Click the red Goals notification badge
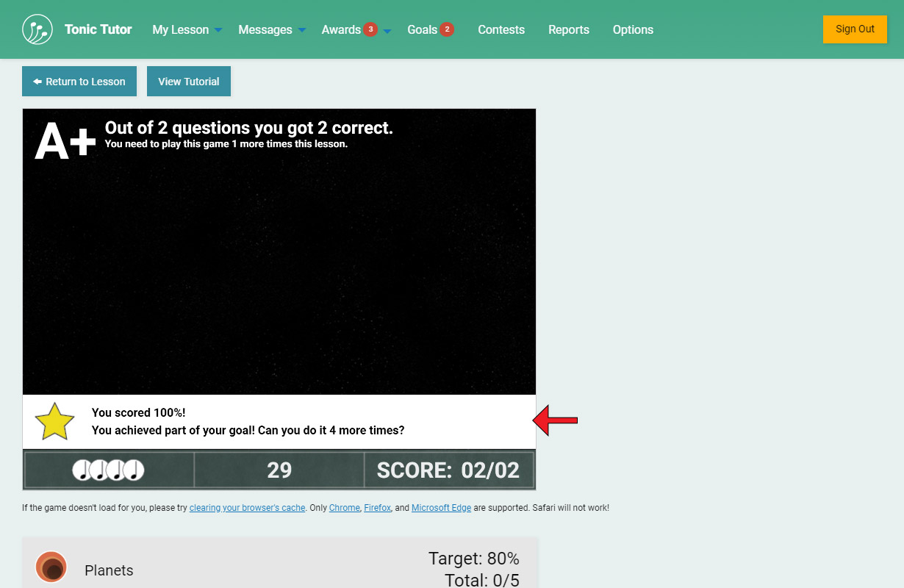The height and width of the screenshot is (588, 904). tap(447, 29)
